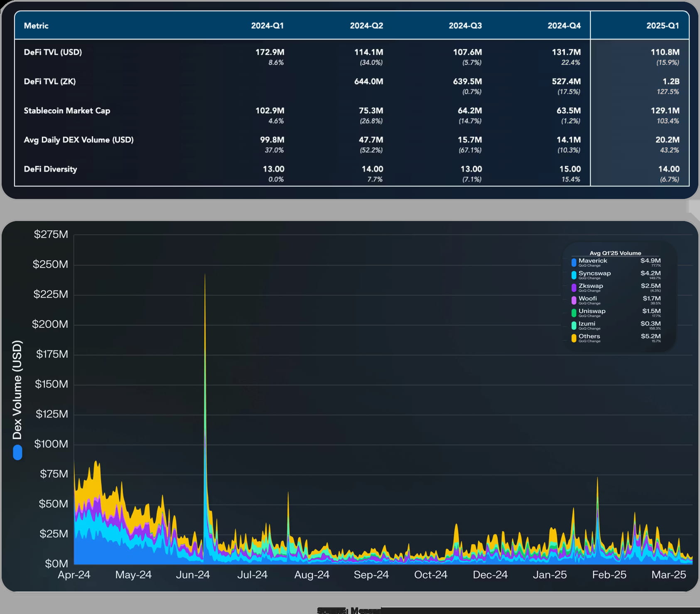The height and width of the screenshot is (614, 700).
Task: Click the blue Dex Volume axis marker
Action: click(17, 452)
